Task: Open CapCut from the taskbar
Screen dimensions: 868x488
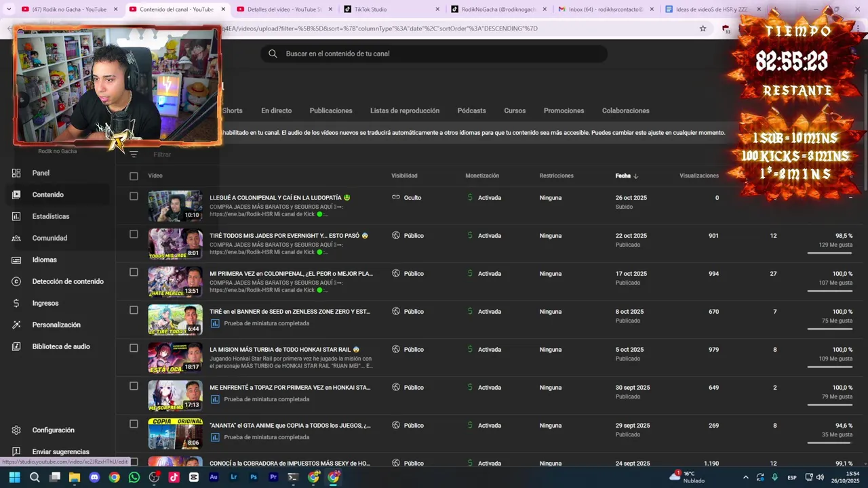Action: pyautogui.click(x=194, y=477)
